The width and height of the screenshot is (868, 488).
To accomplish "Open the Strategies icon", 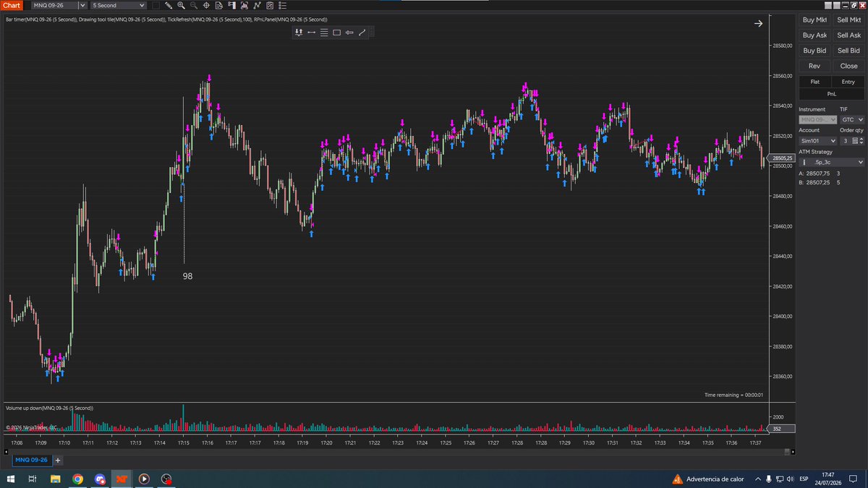I will pyautogui.click(x=271, y=5).
